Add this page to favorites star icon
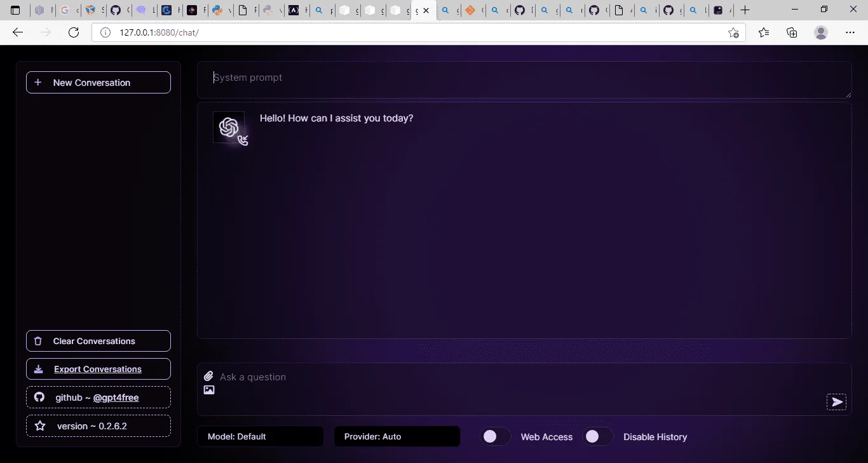Screen dimensions: 868x463 click(x=733, y=32)
